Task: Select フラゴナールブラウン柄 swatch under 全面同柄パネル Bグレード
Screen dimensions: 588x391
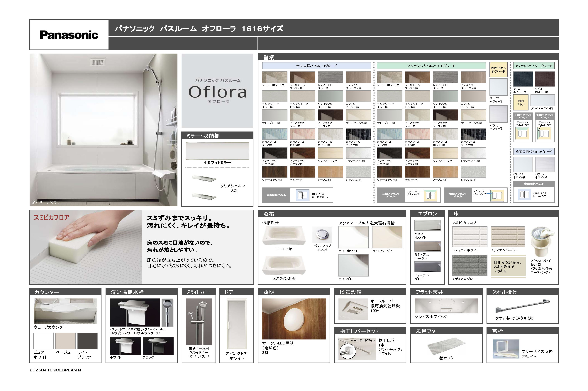Action: (302, 77)
